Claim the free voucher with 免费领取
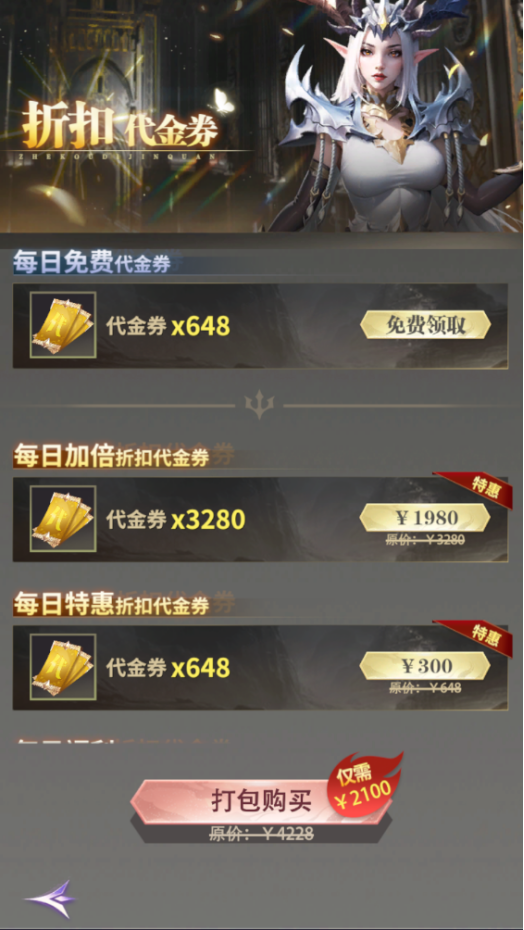This screenshot has width=524, height=930. pos(425,325)
